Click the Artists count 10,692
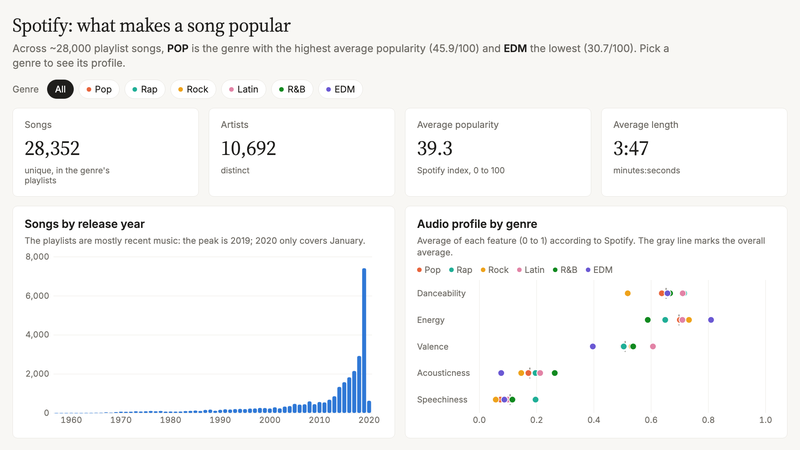 248,148
